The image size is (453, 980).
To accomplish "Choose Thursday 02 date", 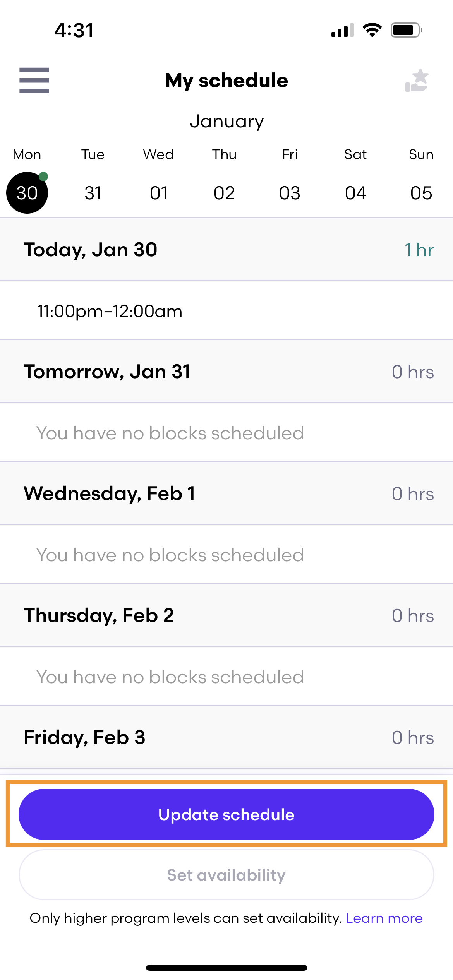I will [224, 193].
